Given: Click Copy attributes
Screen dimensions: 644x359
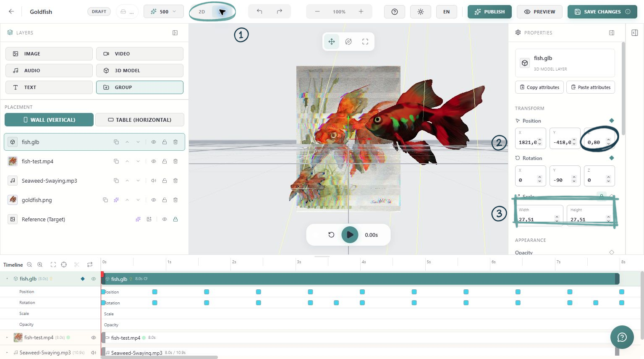Looking at the screenshot, I should 539,87.
